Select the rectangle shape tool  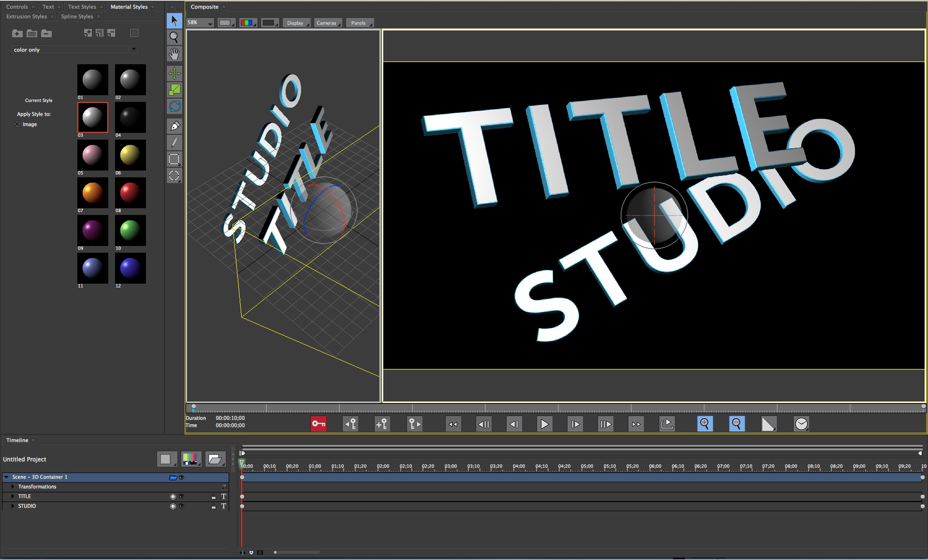click(x=174, y=159)
